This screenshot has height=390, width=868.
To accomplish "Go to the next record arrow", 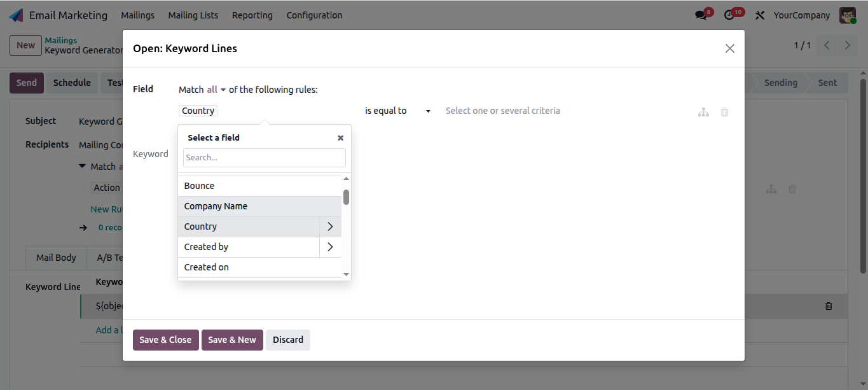I will (x=847, y=45).
